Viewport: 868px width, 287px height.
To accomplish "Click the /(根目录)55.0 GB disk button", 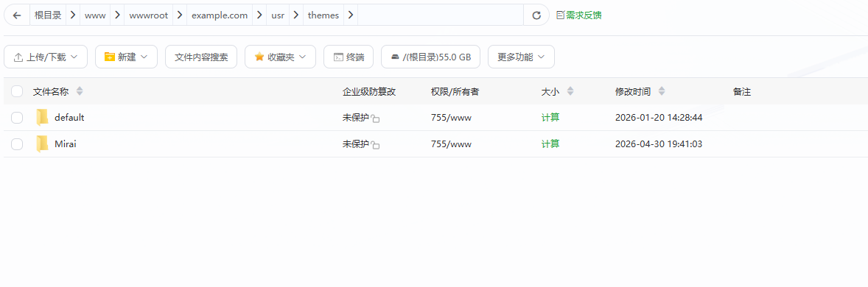I will [x=430, y=57].
